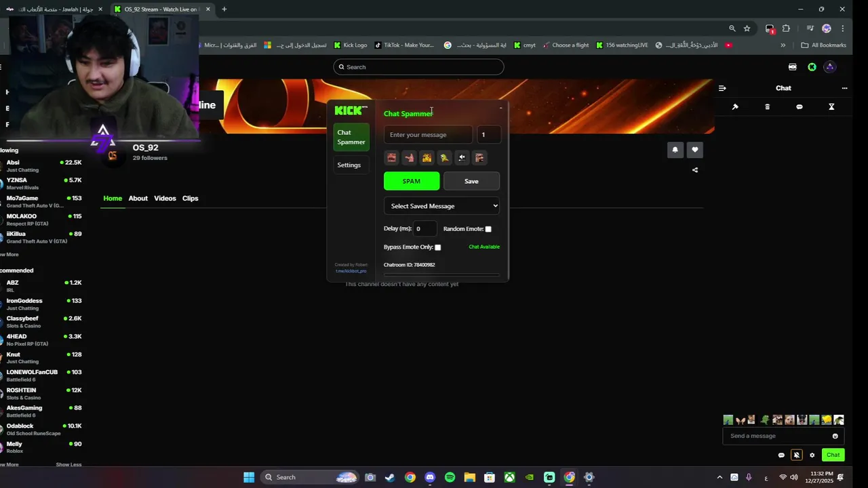Viewport: 868px width, 488px height.
Task: Open the chat more-options ellipsis
Action: point(844,88)
